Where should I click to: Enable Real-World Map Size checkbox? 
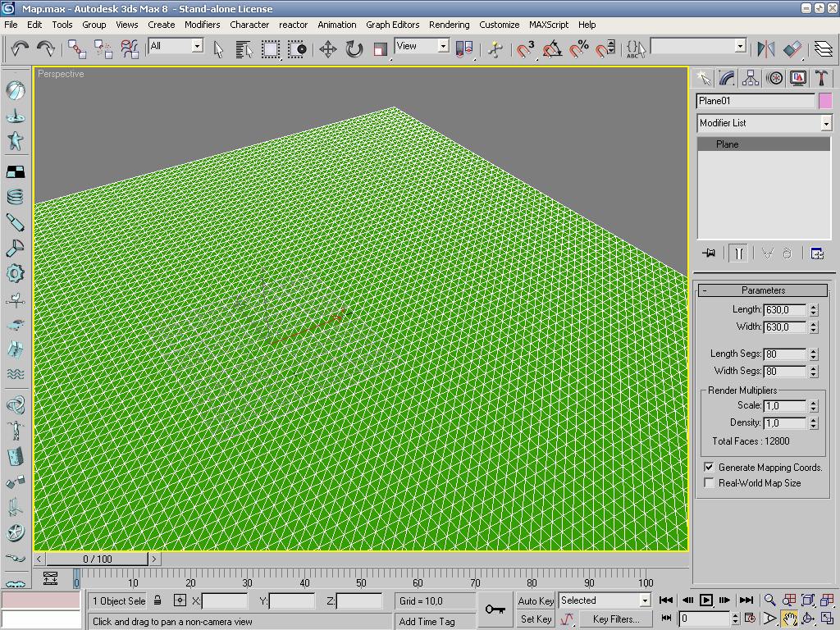709,482
